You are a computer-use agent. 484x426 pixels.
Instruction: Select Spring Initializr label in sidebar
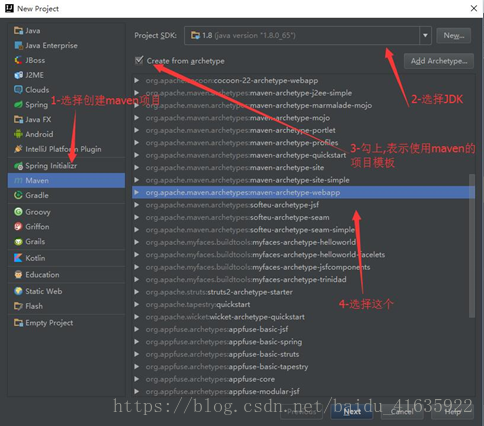tap(51, 166)
